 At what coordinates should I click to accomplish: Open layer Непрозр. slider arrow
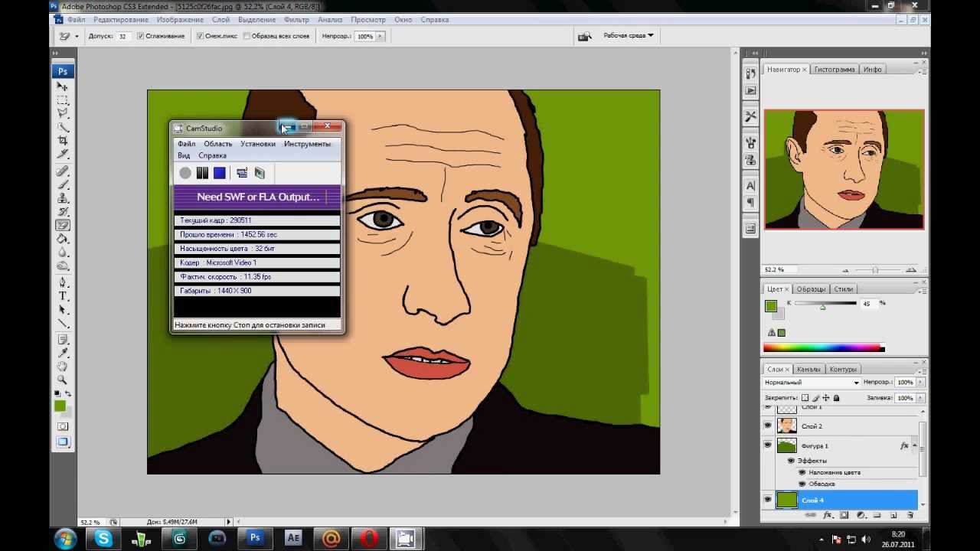click(920, 382)
